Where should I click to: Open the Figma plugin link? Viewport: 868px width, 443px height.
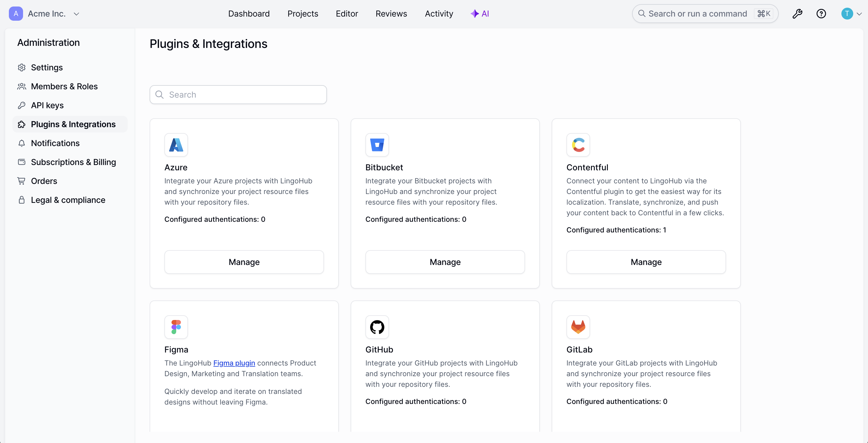coord(234,363)
